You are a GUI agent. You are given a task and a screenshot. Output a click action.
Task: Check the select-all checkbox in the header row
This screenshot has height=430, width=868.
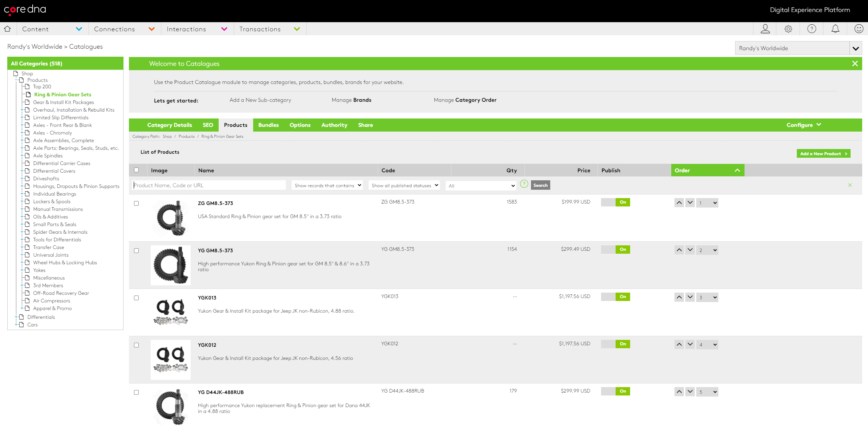point(137,170)
